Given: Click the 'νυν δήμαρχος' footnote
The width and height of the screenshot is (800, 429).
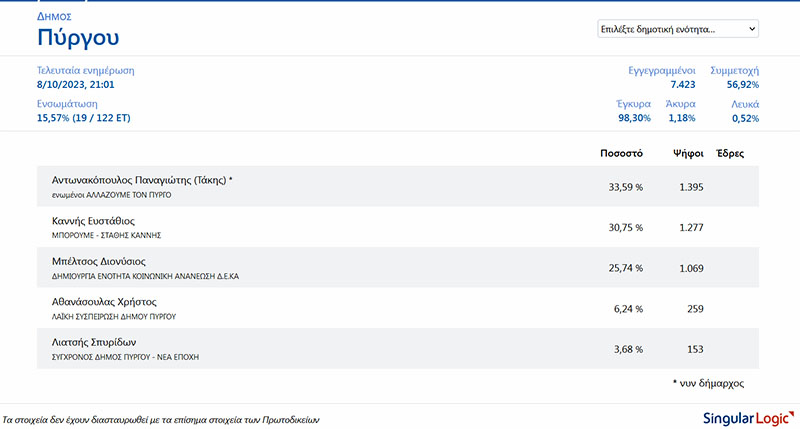Looking at the screenshot, I should [709, 383].
